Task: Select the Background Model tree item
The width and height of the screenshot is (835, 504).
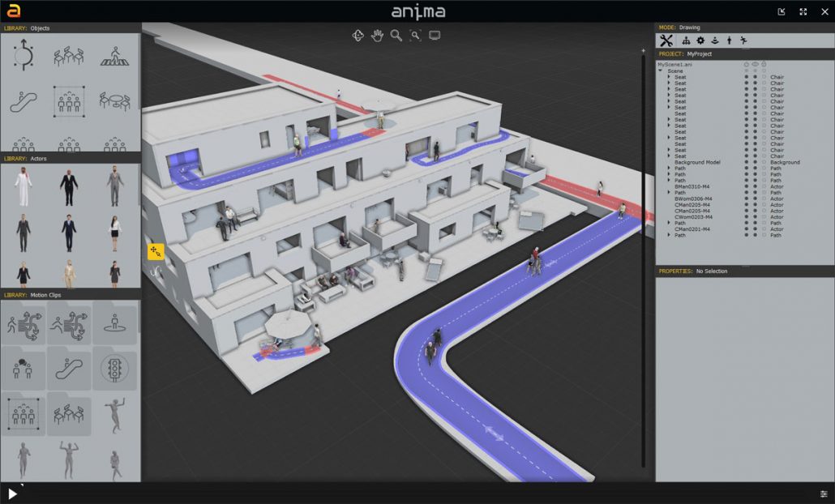Action: (697, 162)
